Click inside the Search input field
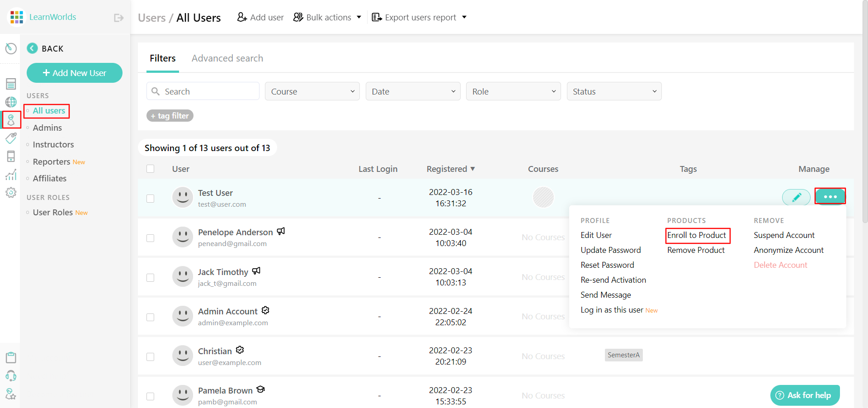This screenshot has height=408, width=868. click(x=203, y=91)
